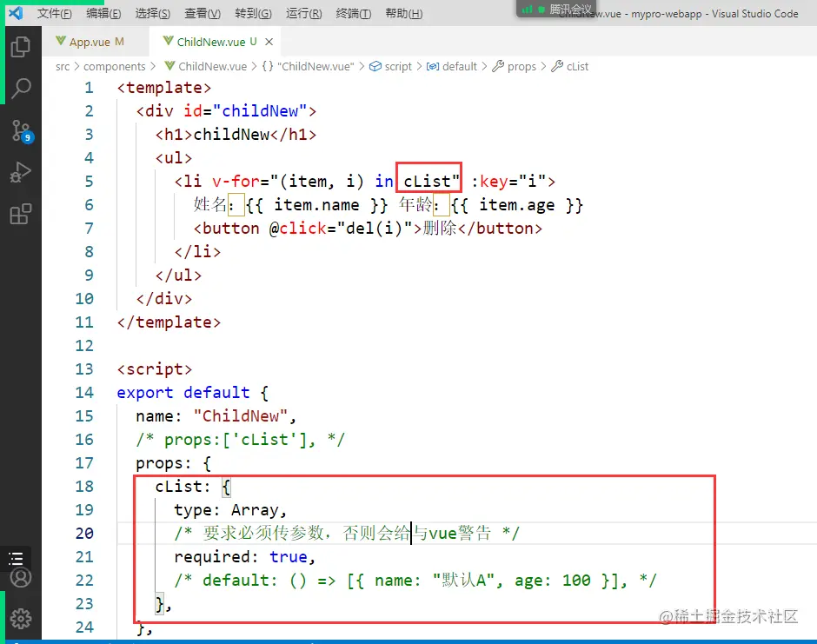
Task: Click the ChildNew.vue file breadcrumb
Action: 206,67
